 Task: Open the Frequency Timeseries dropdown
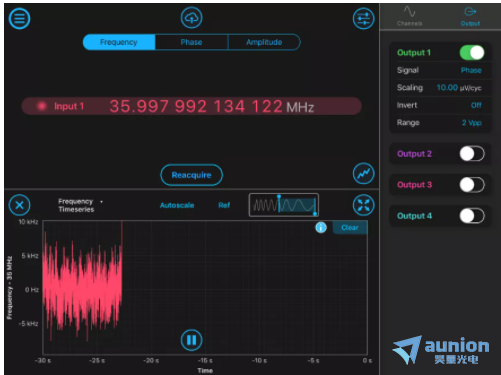click(80, 205)
